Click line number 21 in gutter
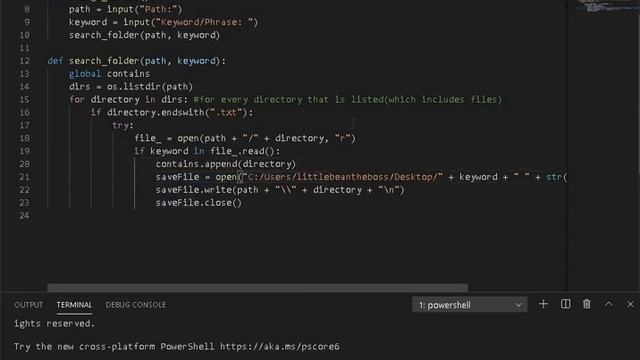640x360 pixels. [24, 177]
